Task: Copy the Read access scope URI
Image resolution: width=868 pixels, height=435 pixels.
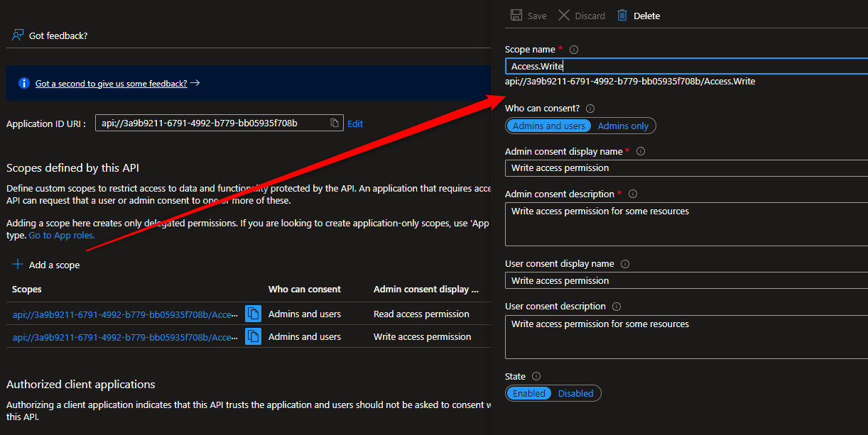Action: point(253,314)
